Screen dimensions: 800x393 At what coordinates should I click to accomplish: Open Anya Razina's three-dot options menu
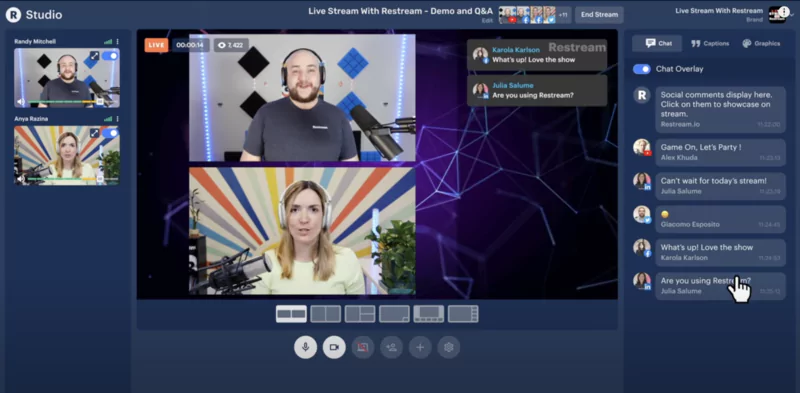pos(117,119)
